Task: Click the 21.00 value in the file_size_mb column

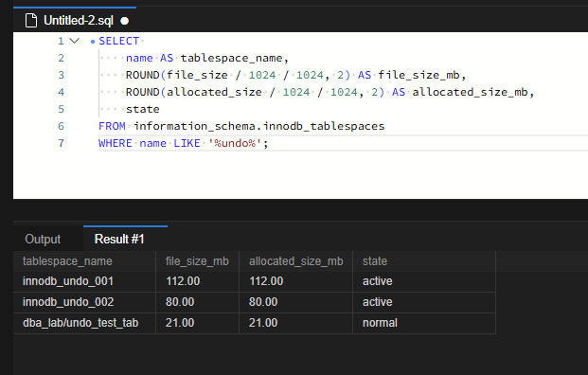Action: (x=180, y=323)
